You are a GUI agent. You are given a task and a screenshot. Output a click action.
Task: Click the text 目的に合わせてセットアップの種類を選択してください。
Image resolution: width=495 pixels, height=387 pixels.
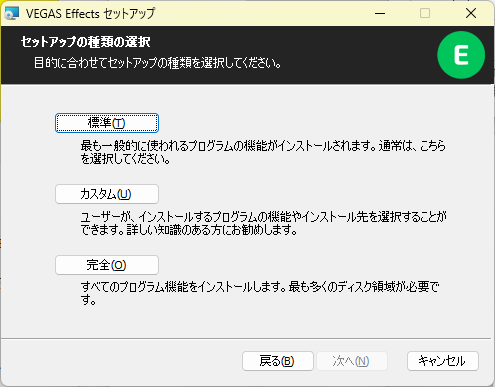(x=157, y=63)
